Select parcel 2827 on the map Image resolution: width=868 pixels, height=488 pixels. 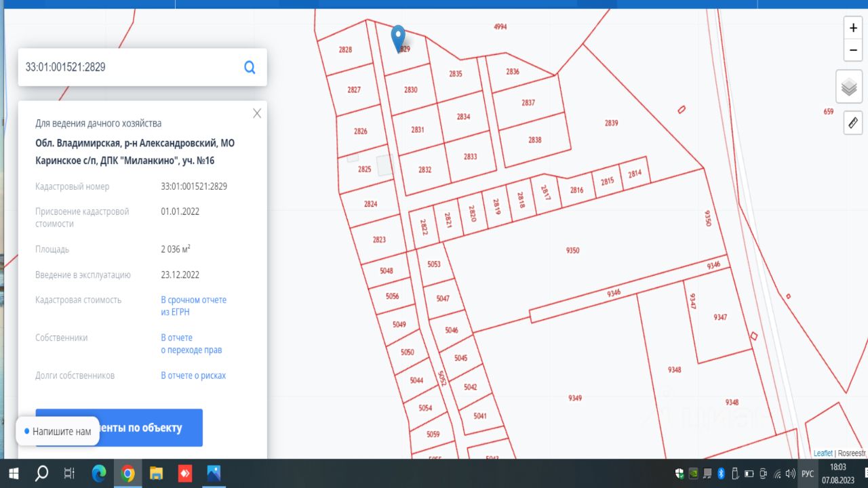(x=354, y=90)
